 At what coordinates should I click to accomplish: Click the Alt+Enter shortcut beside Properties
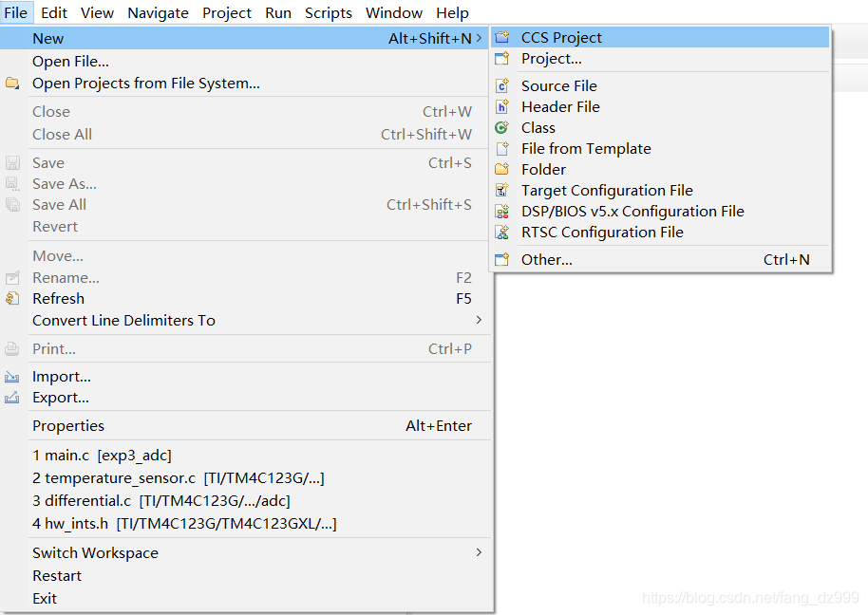coord(439,426)
